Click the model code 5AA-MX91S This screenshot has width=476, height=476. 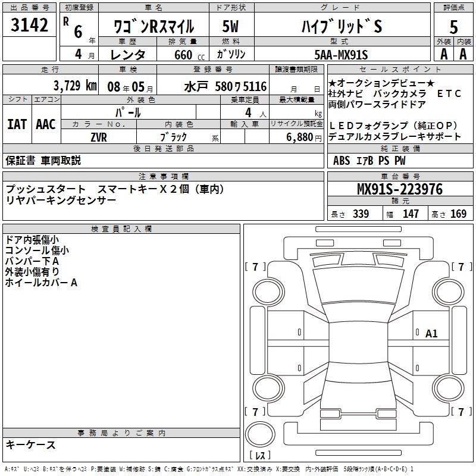[x=341, y=55]
